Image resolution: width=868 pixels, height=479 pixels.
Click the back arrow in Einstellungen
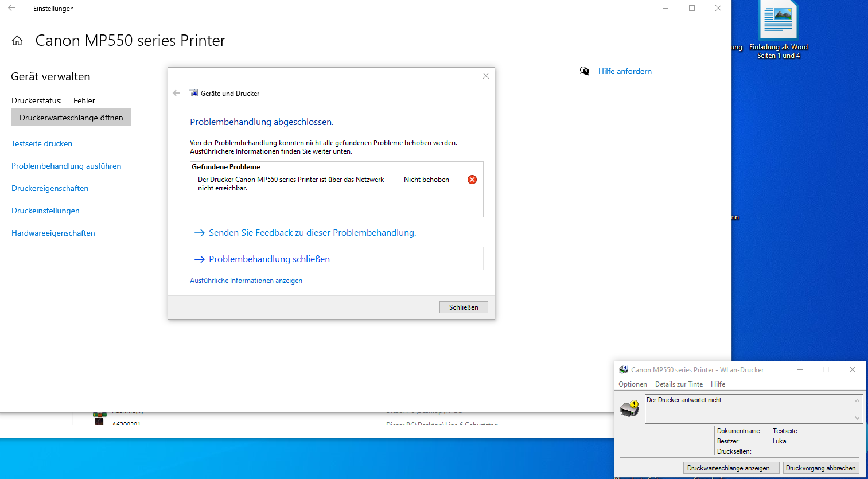(x=11, y=8)
